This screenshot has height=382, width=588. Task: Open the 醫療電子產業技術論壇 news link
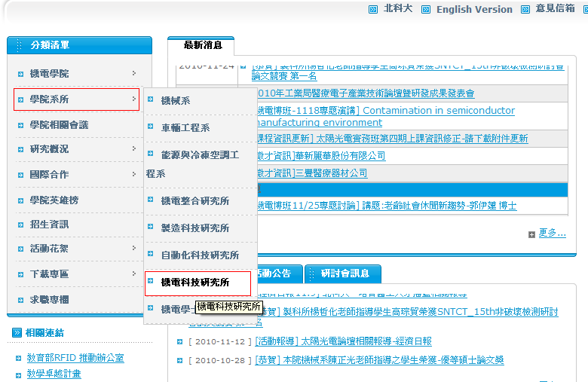[366, 93]
